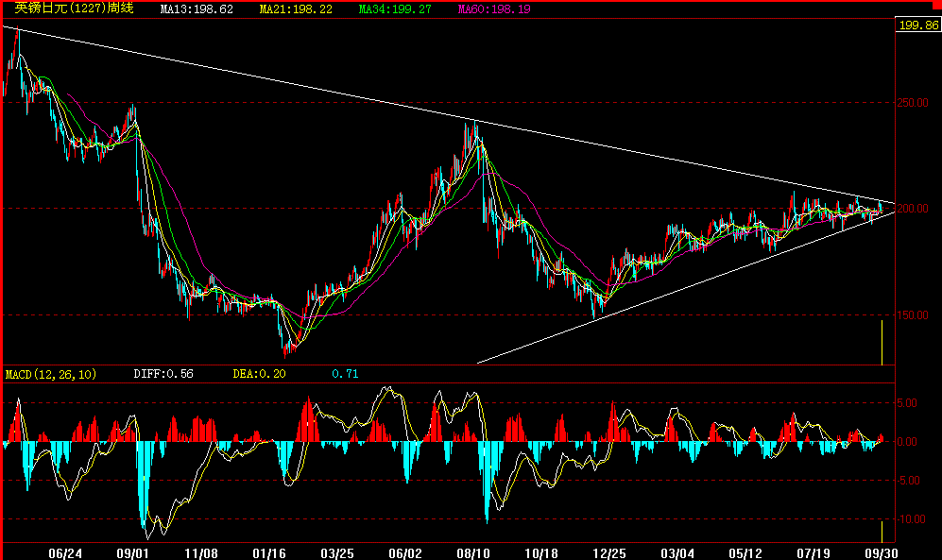Click the MACD axis label 5.00

[x=906, y=403]
